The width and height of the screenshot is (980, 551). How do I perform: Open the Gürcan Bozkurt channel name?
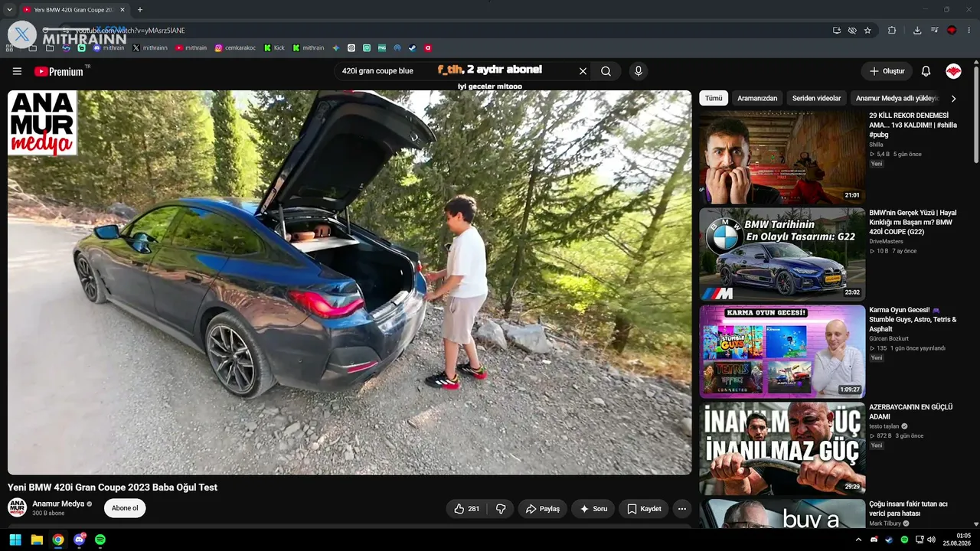(x=889, y=339)
